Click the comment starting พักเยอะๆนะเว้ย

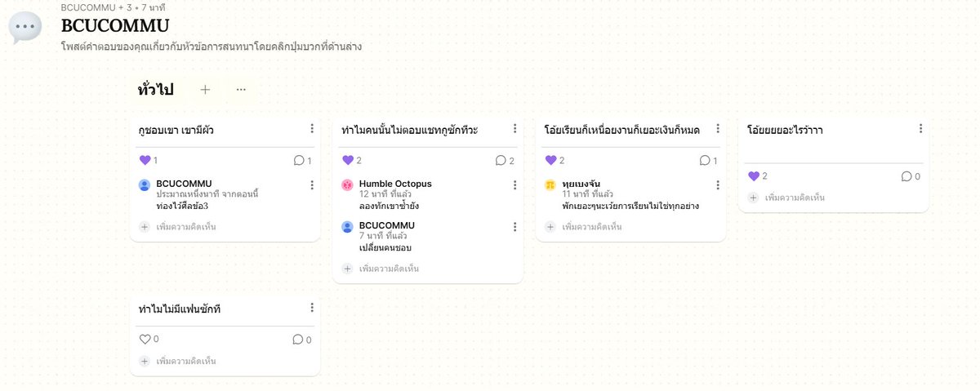tap(630, 206)
